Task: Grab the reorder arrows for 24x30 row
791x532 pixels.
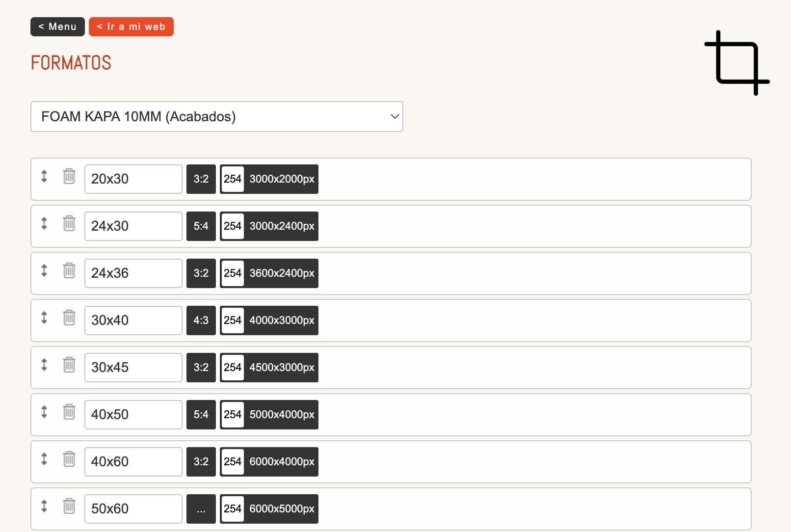Action: point(44,223)
